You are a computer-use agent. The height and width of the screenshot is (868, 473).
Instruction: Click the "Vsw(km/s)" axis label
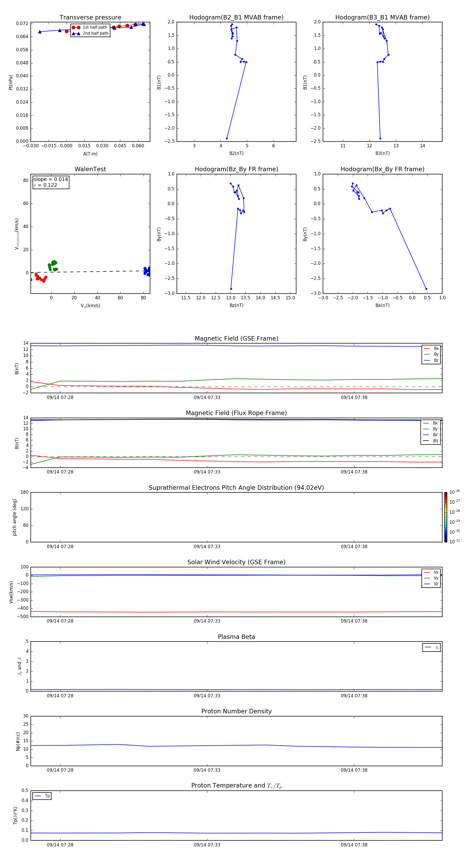pos(11,592)
